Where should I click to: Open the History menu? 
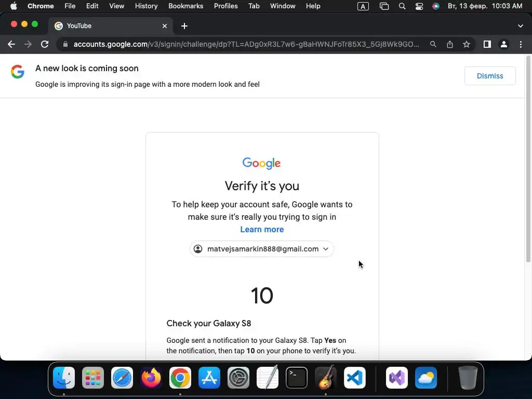[146, 6]
